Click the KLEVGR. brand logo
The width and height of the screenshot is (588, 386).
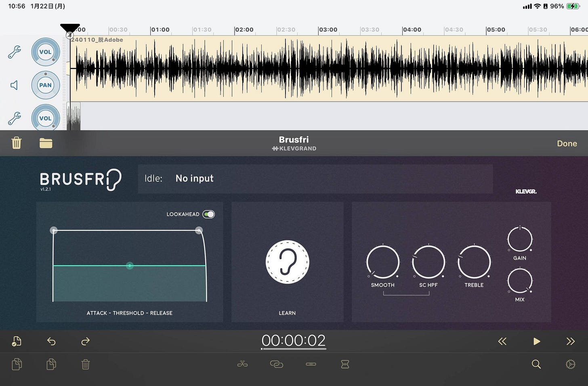tap(526, 191)
